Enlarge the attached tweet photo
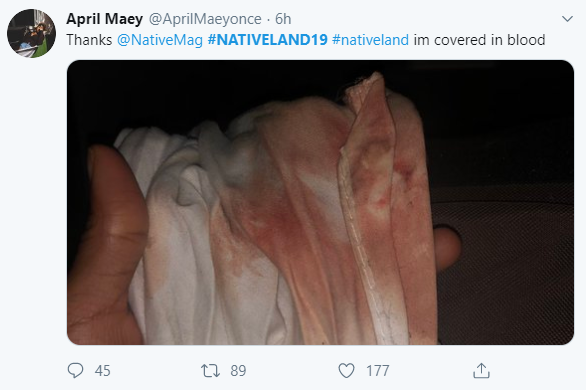 320,202
